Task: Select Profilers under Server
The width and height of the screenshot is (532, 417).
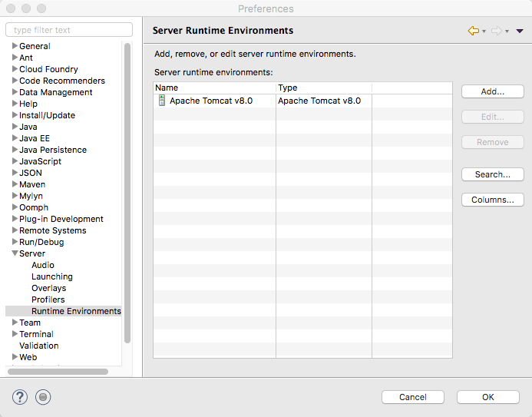Action: pos(48,300)
